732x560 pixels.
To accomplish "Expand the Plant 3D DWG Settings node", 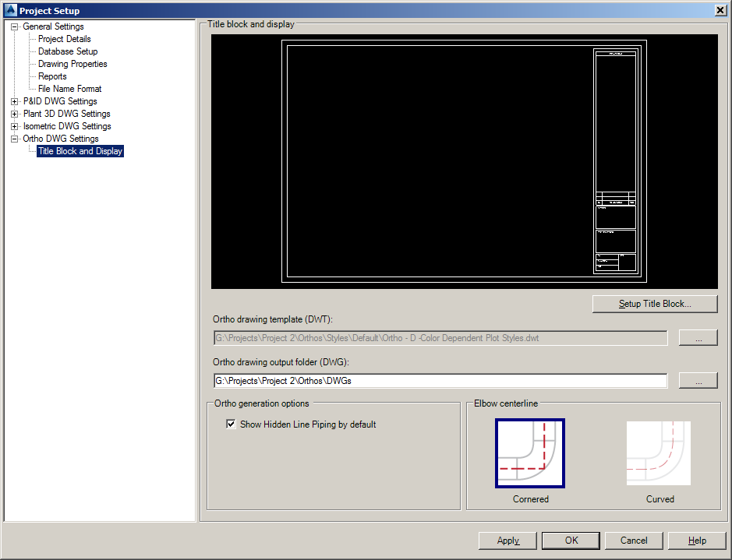I will (15, 114).
